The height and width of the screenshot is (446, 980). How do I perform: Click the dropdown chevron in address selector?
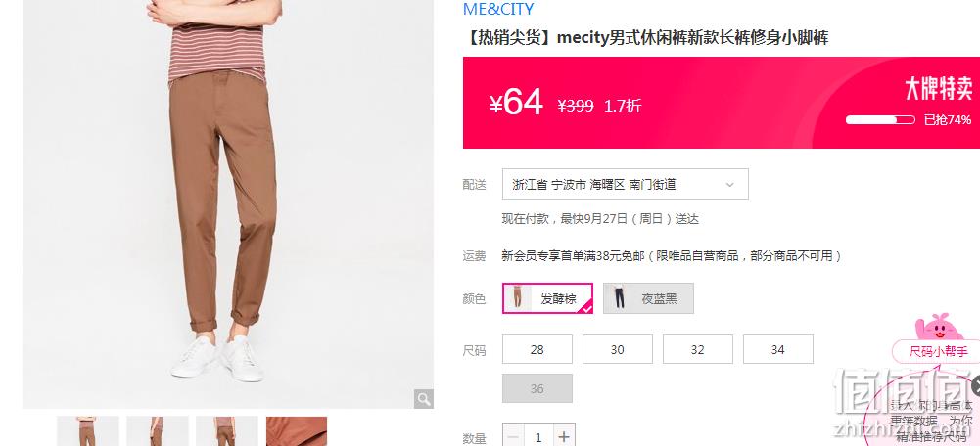(x=729, y=185)
